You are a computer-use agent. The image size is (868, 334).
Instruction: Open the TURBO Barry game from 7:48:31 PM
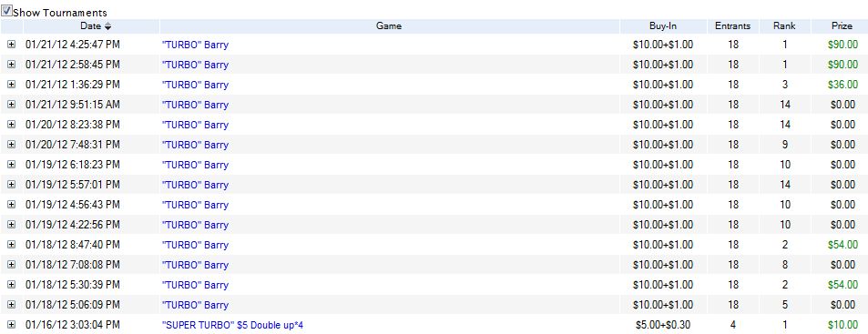tap(195, 145)
